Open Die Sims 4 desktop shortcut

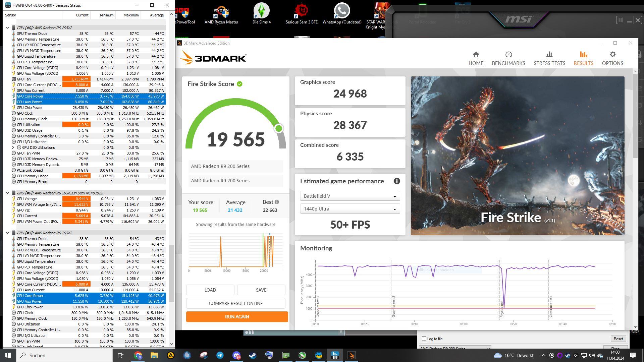coord(262,14)
